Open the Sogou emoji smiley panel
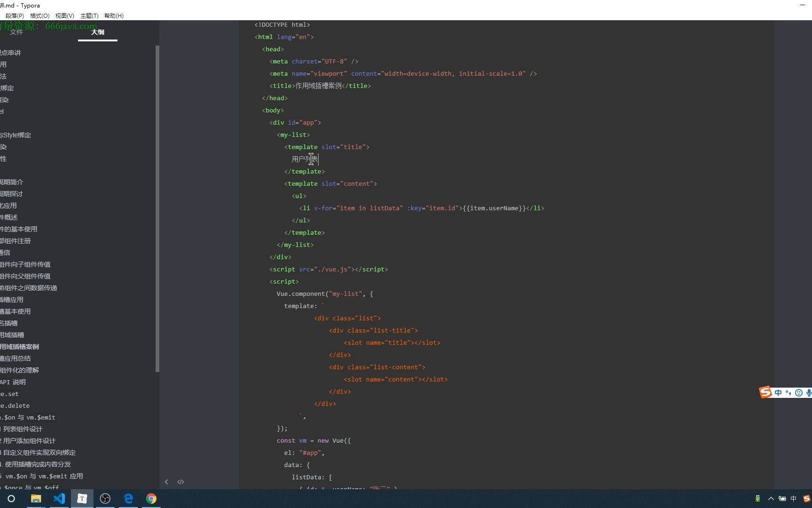This screenshot has height=508, width=812. tap(798, 393)
